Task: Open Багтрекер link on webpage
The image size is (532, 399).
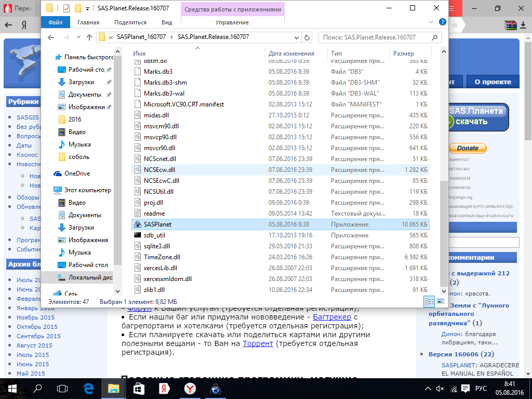Action: [332, 317]
